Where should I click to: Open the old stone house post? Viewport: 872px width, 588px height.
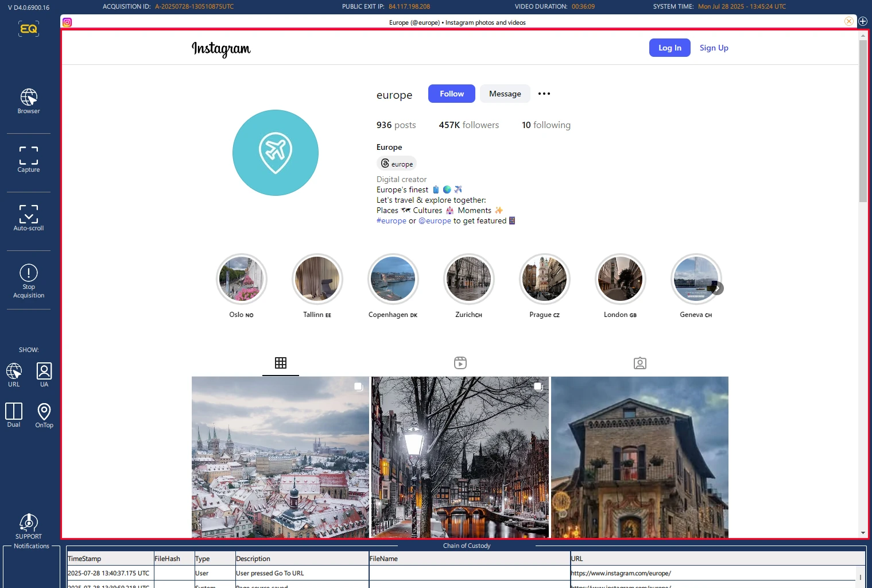pos(640,457)
